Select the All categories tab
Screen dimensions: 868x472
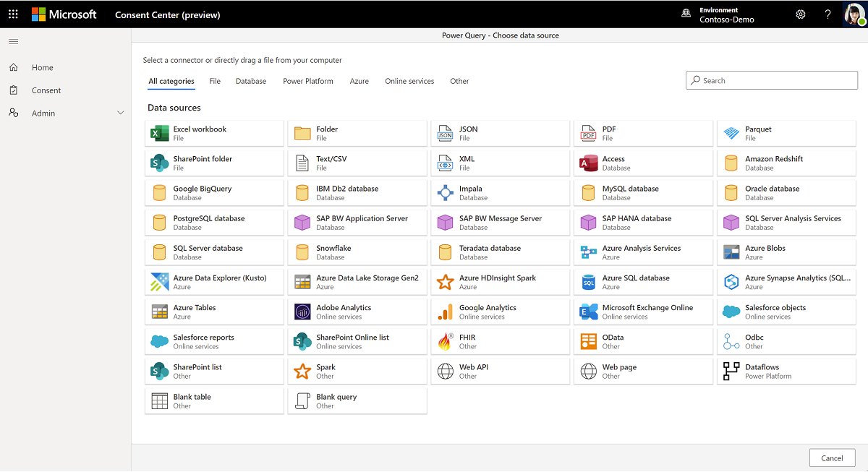(171, 82)
